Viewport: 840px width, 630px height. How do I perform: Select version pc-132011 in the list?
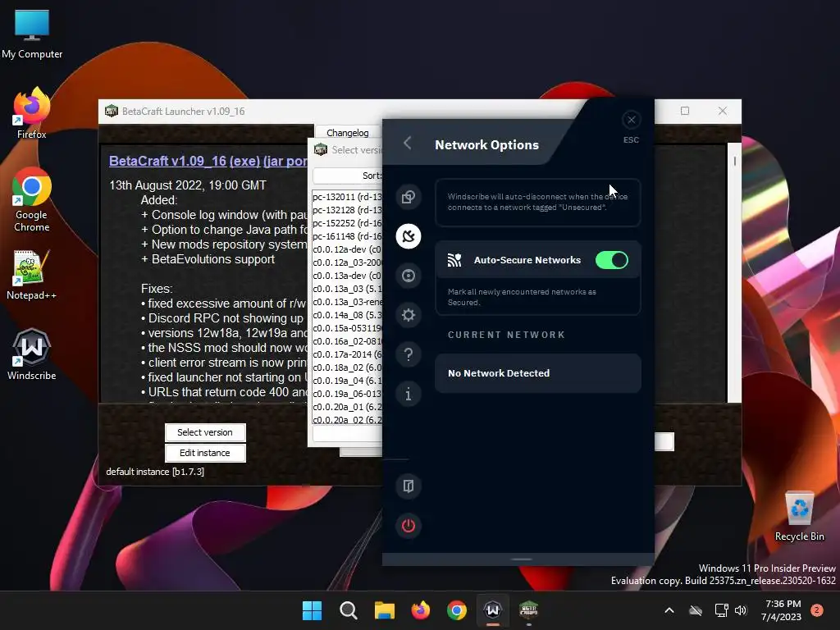[347, 197]
